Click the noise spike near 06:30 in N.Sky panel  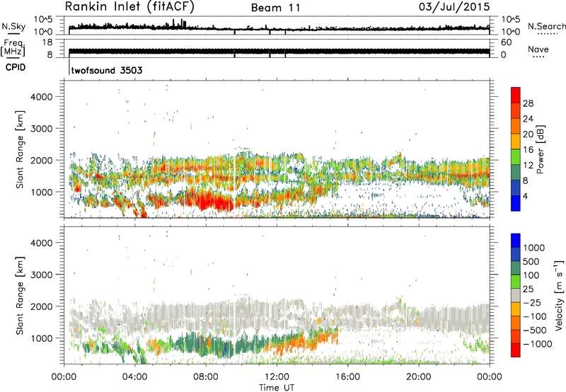[183, 23]
